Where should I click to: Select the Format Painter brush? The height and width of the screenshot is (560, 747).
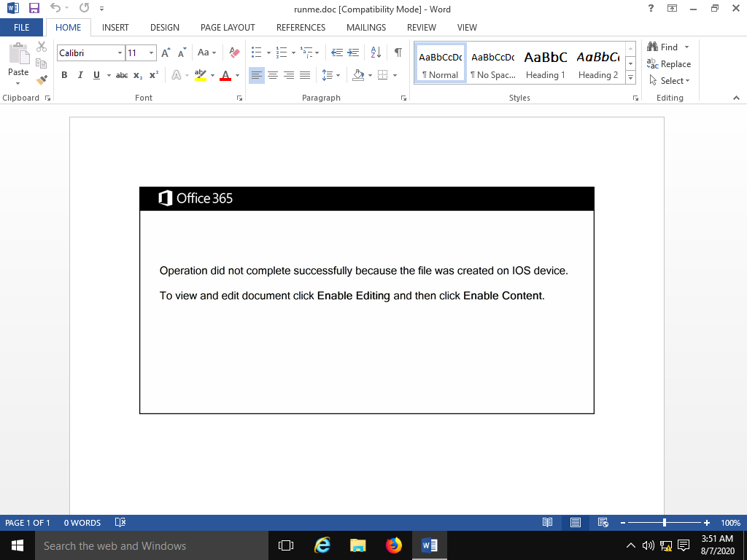coord(42,79)
